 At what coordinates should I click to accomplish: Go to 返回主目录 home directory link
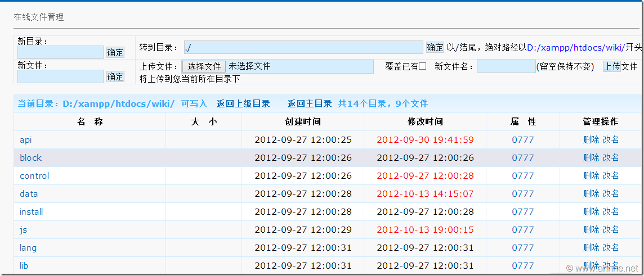point(310,103)
